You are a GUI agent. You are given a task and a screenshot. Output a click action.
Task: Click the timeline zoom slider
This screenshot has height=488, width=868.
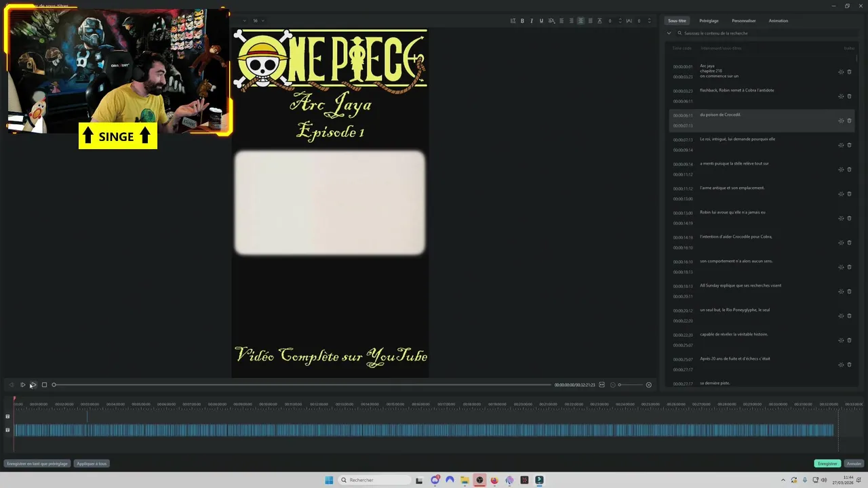coord(630,385)
